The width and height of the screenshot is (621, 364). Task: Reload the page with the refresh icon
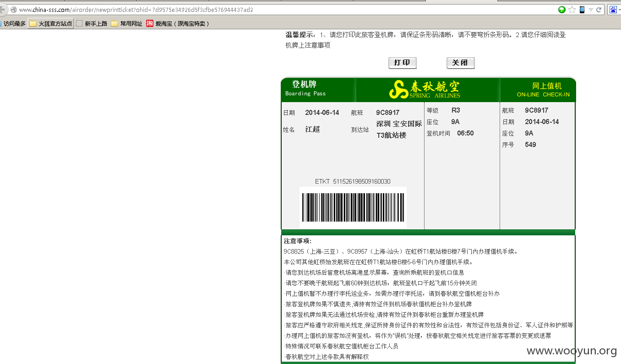click(x=599, y=10)
